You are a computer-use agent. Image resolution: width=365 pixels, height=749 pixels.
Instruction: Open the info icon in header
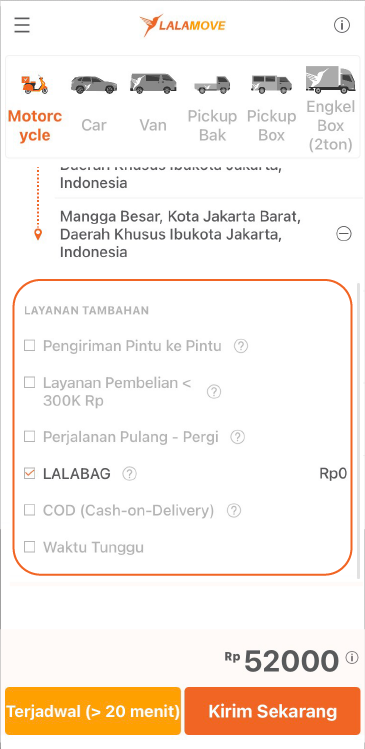[342, 25]
